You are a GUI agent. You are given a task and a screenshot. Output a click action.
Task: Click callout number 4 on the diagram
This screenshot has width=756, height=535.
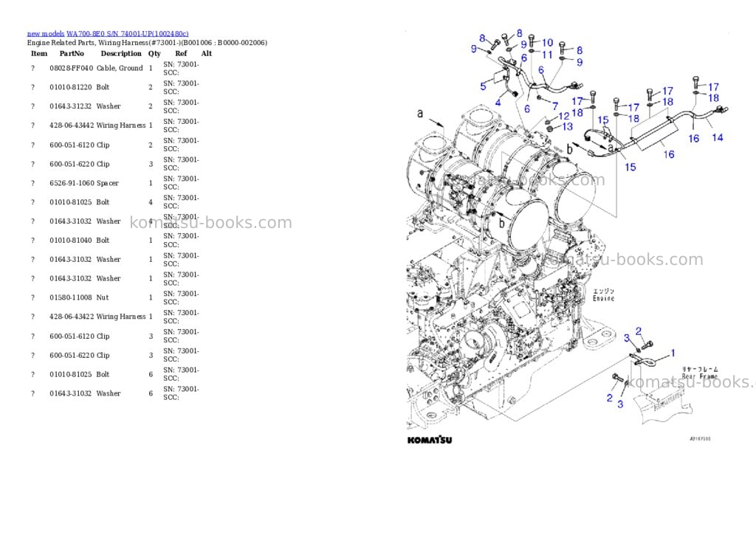point(498,102)
